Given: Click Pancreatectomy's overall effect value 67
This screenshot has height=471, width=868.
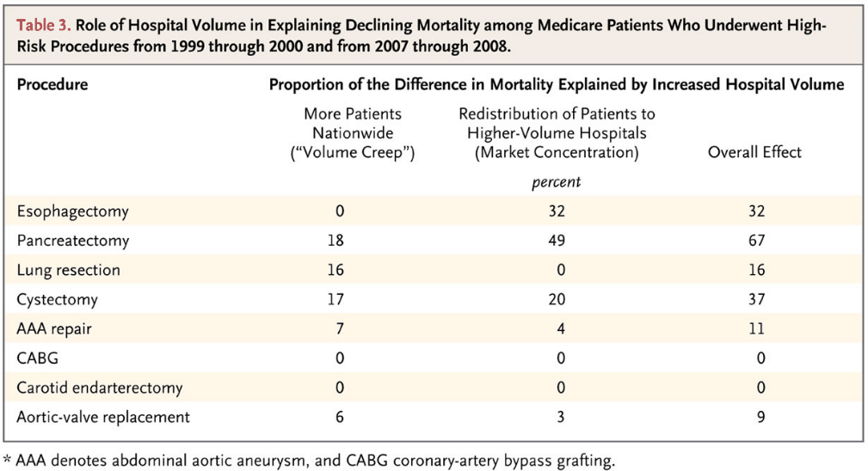Looking at the screenshot, I should pyautogui.click(x=755, y=241).
